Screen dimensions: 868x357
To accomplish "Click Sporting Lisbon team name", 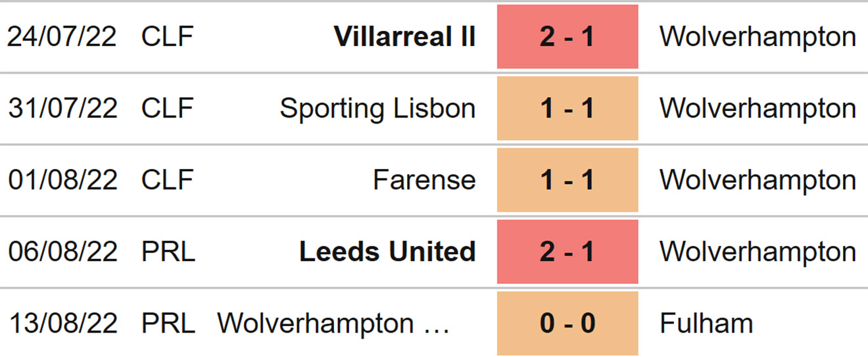I will tap(377, 108).
